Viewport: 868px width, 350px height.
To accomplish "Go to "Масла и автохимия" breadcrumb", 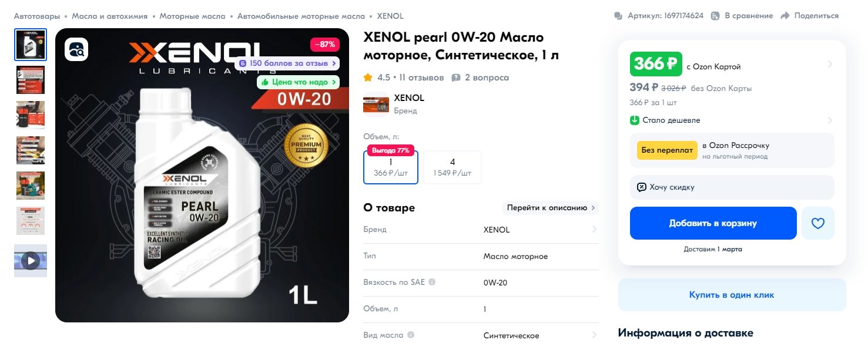I will 110,16.
